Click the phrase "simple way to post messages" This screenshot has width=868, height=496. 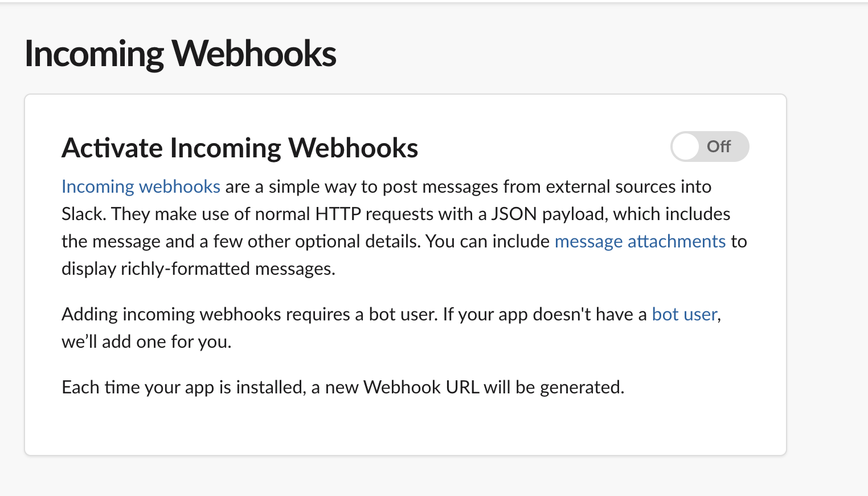tap(383, 186)
